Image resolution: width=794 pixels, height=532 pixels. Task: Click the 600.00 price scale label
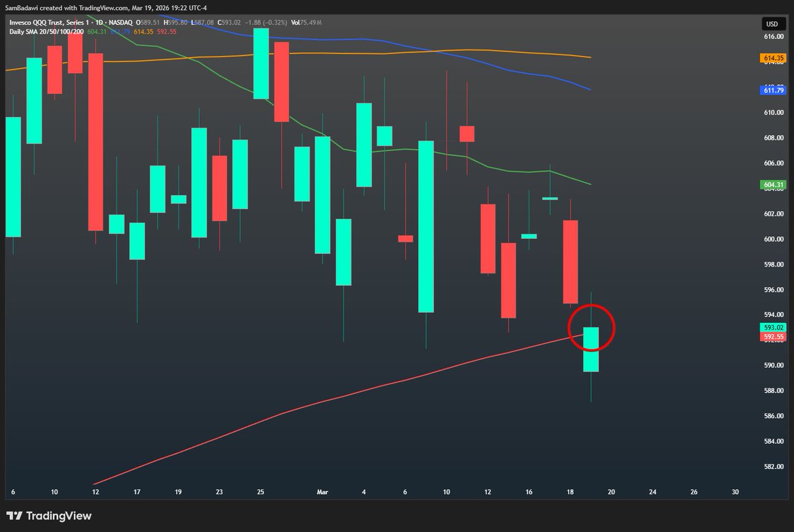coord(773,240)
